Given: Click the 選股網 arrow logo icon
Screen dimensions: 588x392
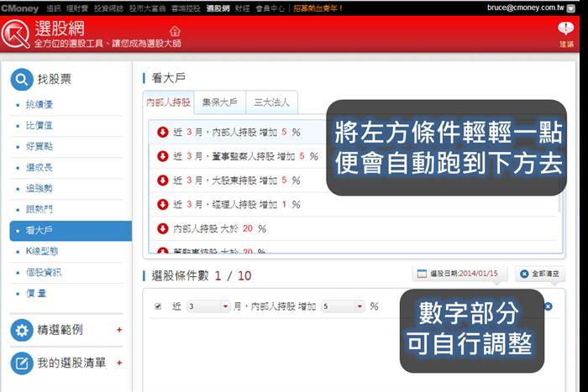Looking at the screenshot, I should [x=15, y=34].
